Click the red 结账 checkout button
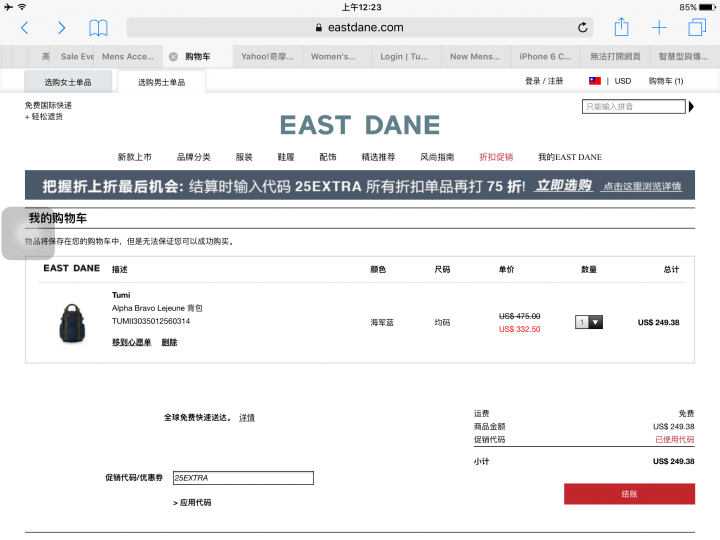This screenshot has width=720, height=540. click(x=629, y=494)
